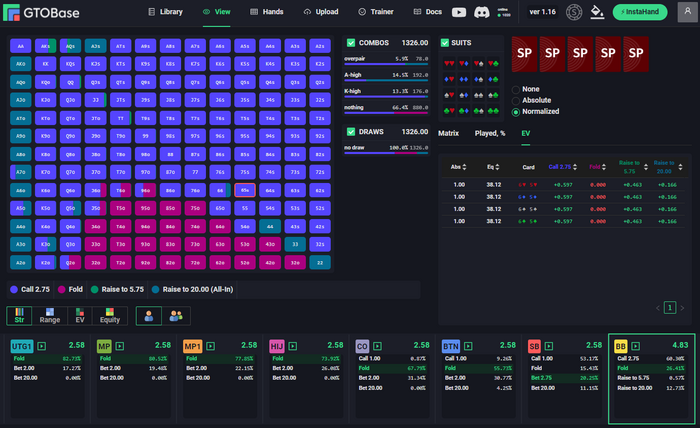Click the SB Bet 2.75 action
Viewport: 700px width, 428px height.
pyautogui.click(x=564, y=378)
